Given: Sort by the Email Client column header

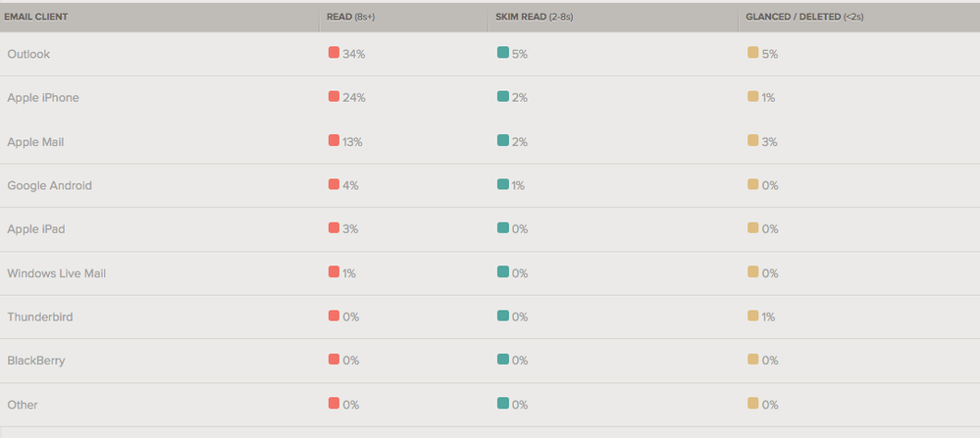Looking at the screenshot, I should tap(36, 17).
